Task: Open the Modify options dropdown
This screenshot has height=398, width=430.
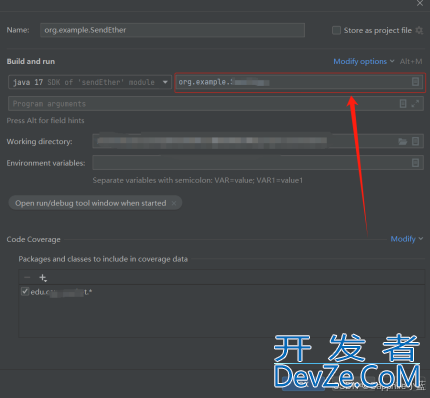Action: click(364, 61)
